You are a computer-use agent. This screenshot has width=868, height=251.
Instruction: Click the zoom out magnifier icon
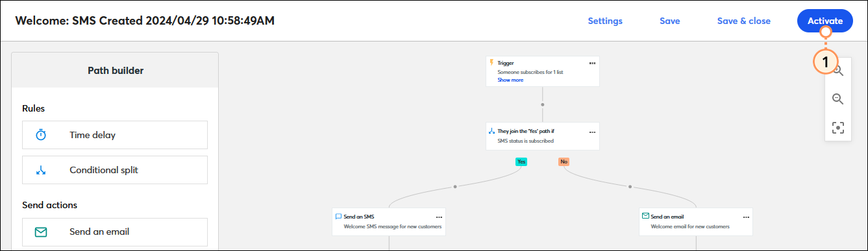tap(838, 99)
